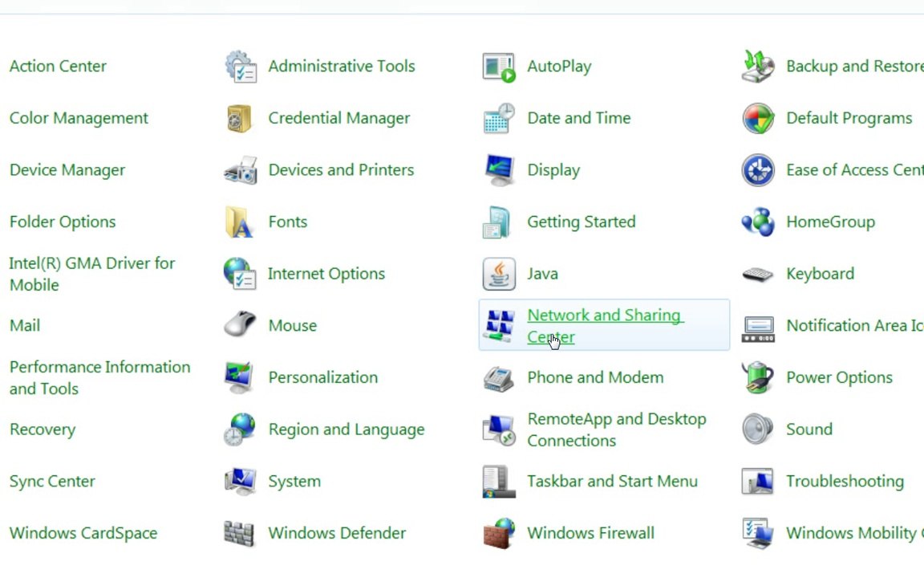Screen dimensions: 924x578
Task: Click the Date and Time text
Action: click(578, 118)
